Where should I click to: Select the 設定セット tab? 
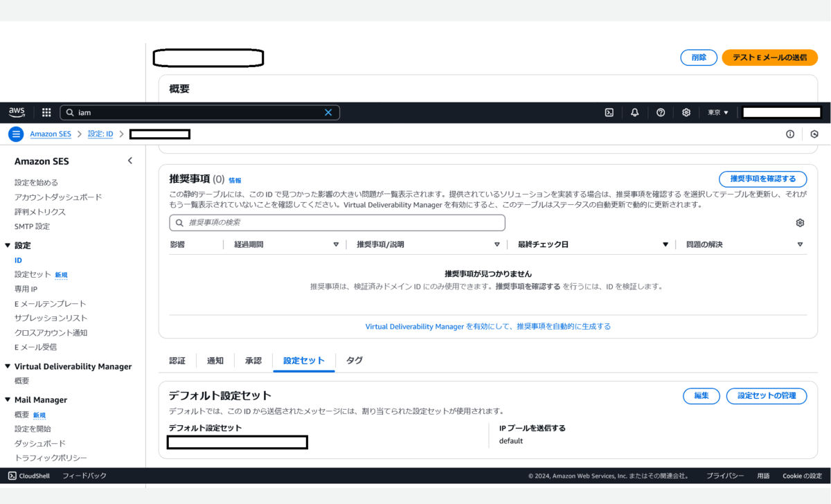pos(304,361)
